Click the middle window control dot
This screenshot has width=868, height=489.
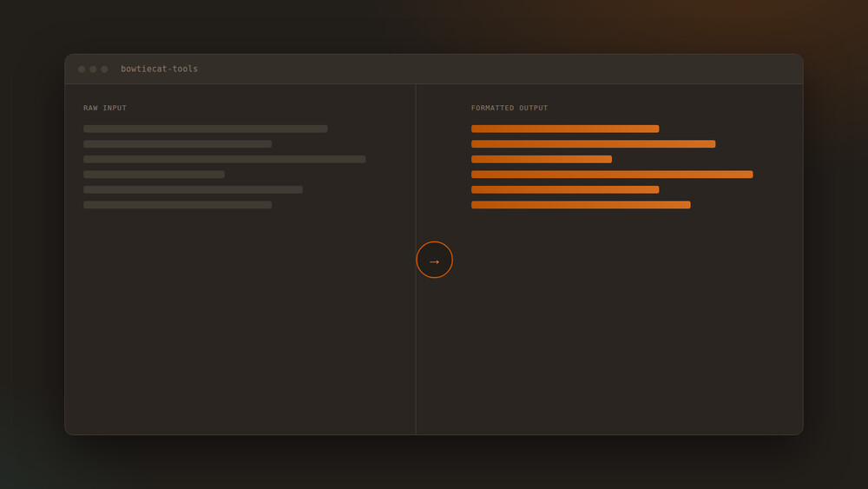pyautogui.click(x=93, y=69)
